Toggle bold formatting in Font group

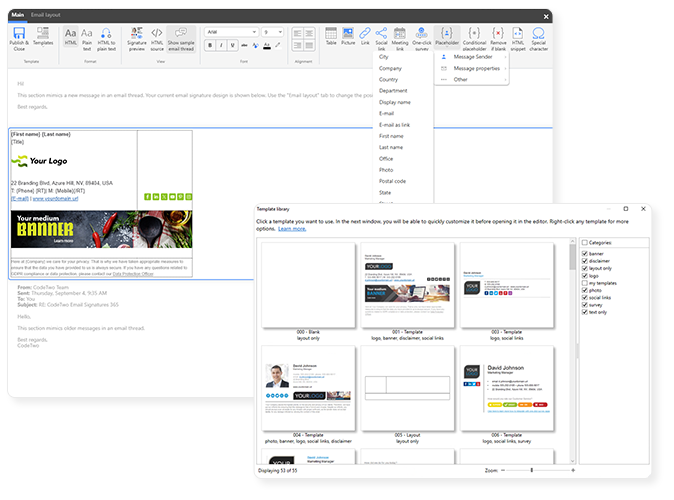pos(210,45)
